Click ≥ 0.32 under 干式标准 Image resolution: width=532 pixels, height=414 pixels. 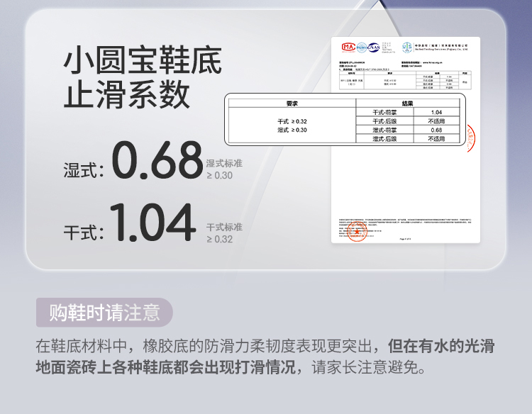[x=219, y=240]
